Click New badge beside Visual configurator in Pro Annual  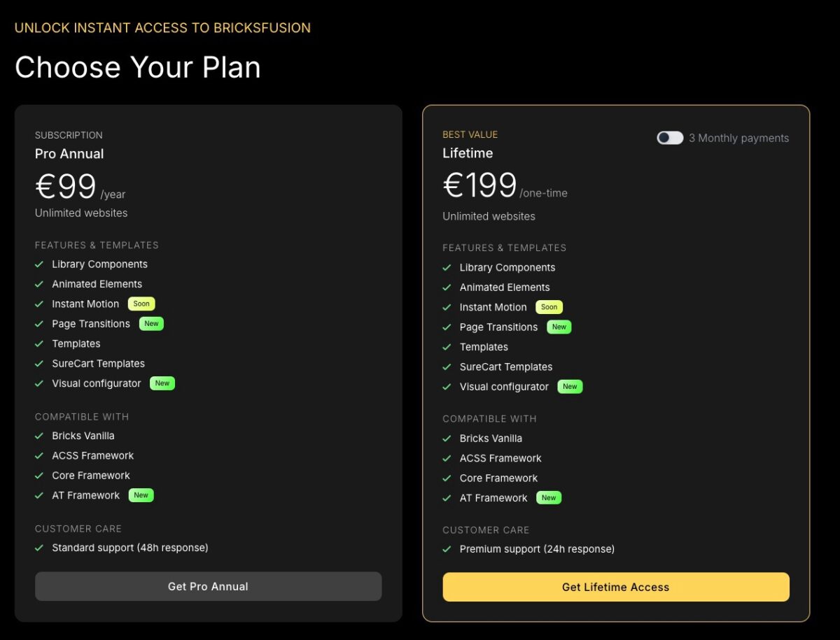click(x=162, y=383)
